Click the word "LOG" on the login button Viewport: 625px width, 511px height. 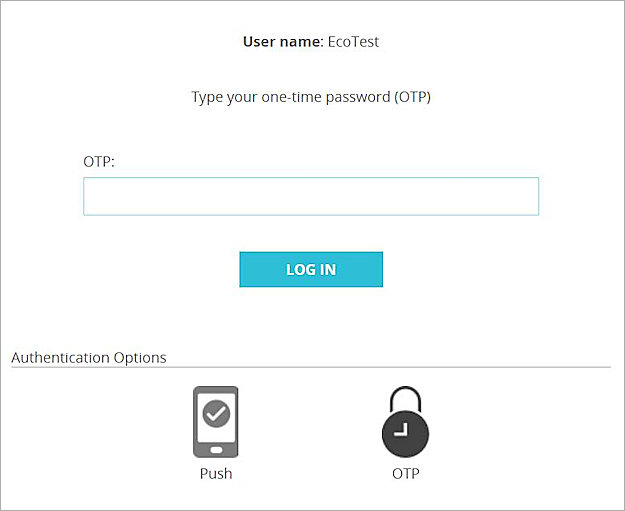(299, 270)
